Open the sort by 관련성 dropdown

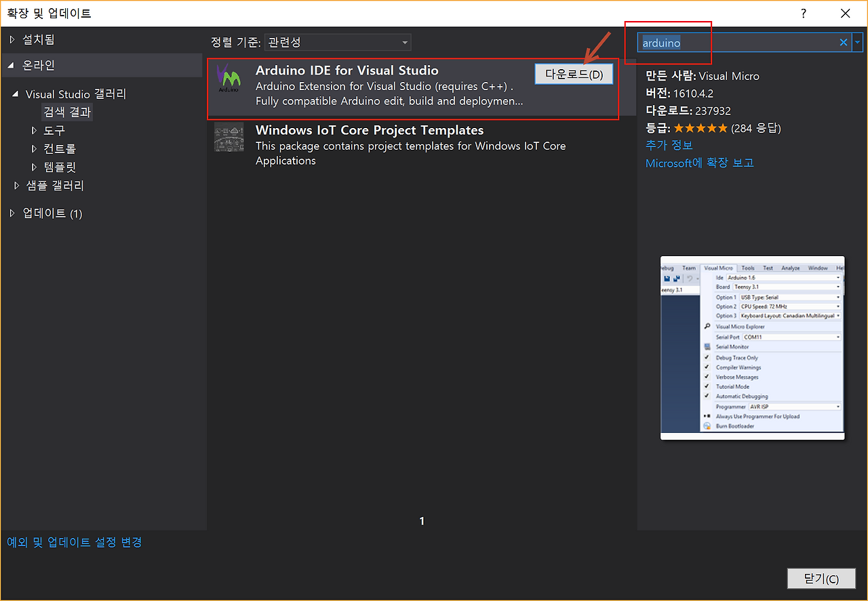tap(338, 43)
